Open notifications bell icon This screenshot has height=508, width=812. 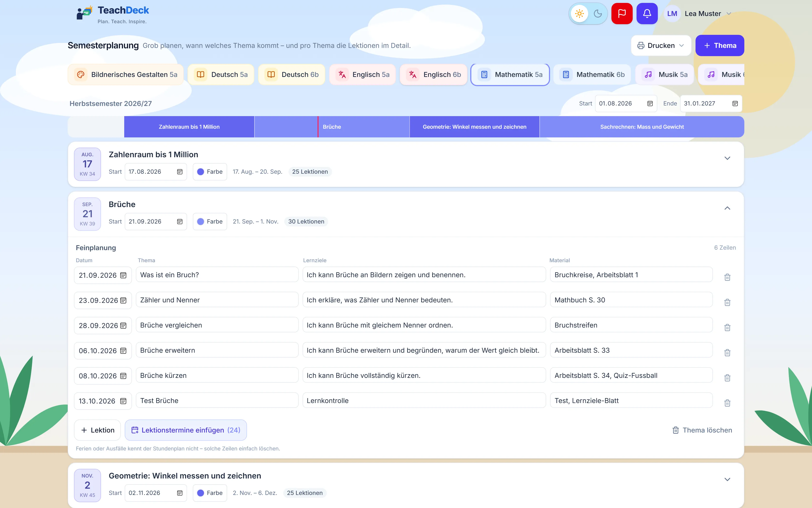click(647, 14)
